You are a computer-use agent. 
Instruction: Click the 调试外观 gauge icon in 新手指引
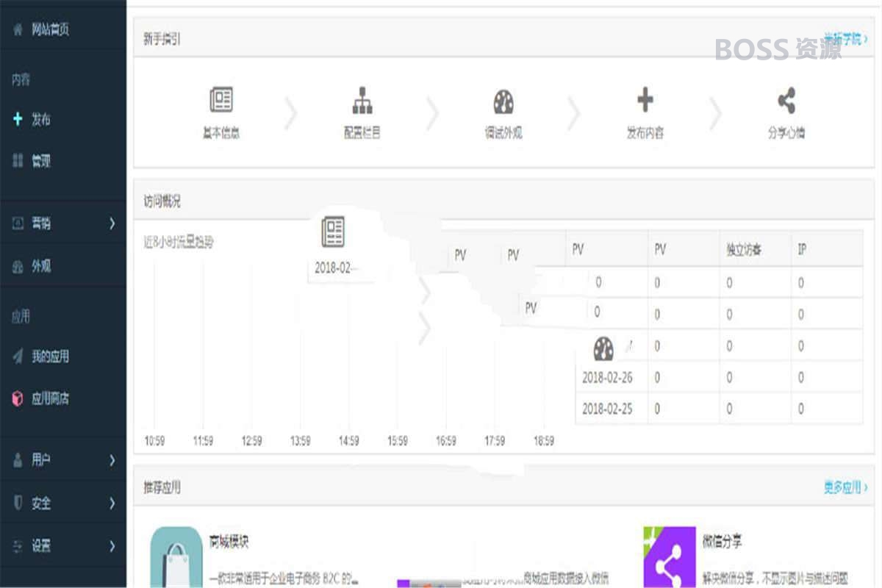coord(503,101)
